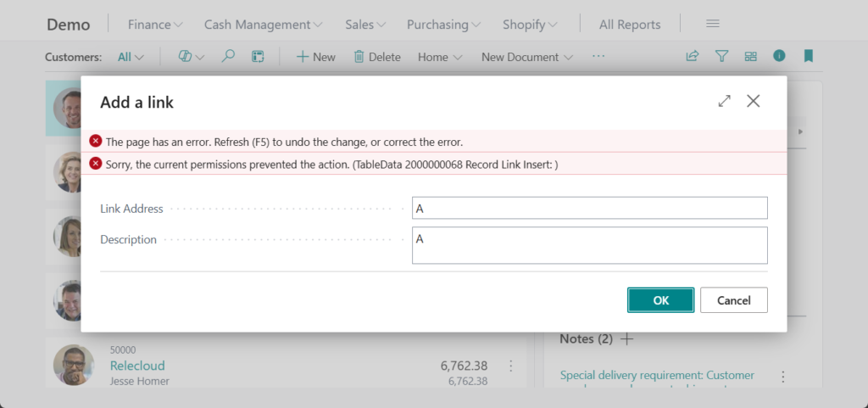Close the Add a link dialog
The height and width of the screenshot is (408, 868).
coord(753,101)
